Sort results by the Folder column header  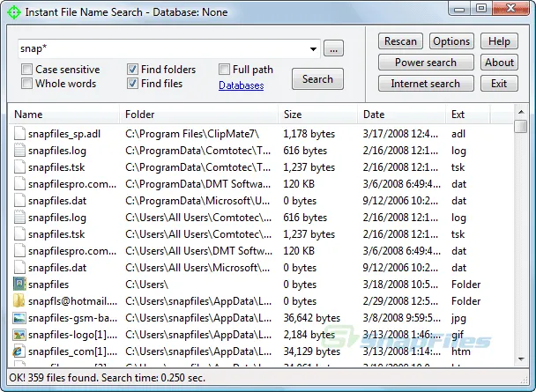tap(199, 114)
